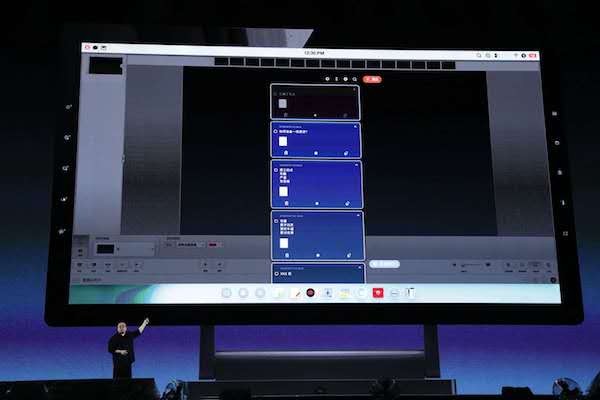Click the center dot icon on third blue card
This screenshot has width=600, height=400.
click(318, 255)
